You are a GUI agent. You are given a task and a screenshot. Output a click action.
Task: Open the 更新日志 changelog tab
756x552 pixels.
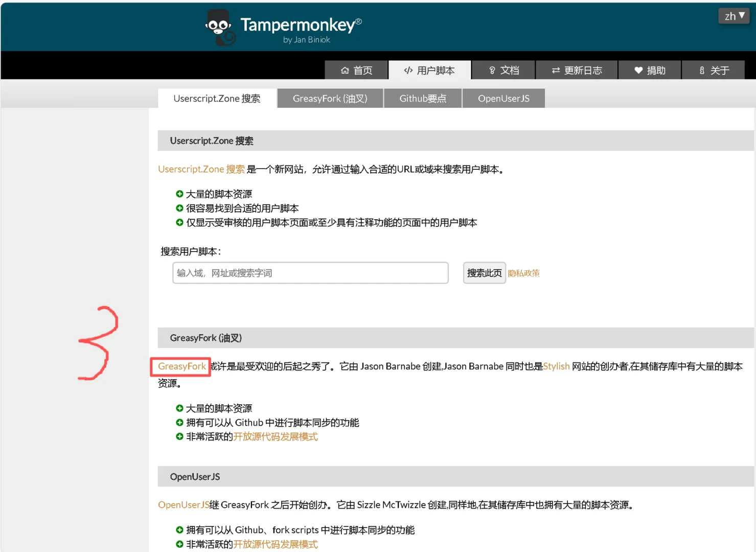point(577,70)
